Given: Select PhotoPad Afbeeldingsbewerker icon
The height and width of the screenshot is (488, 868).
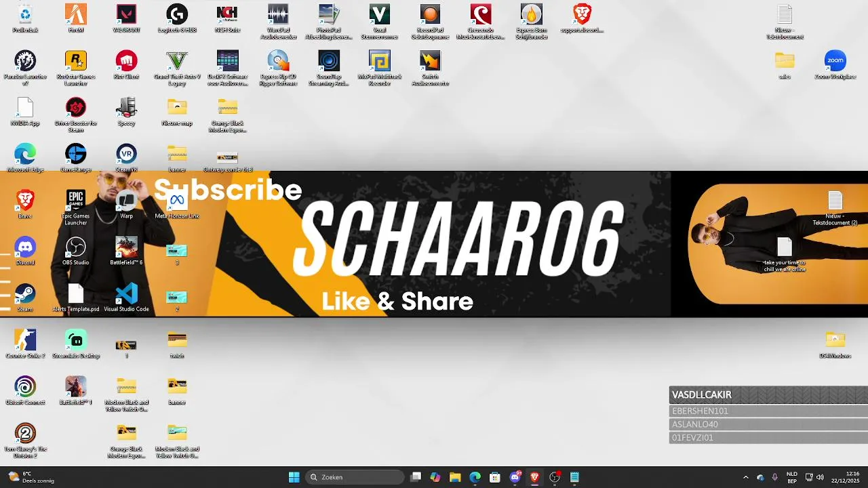Looking at the screenshot, I should [329, 21].
